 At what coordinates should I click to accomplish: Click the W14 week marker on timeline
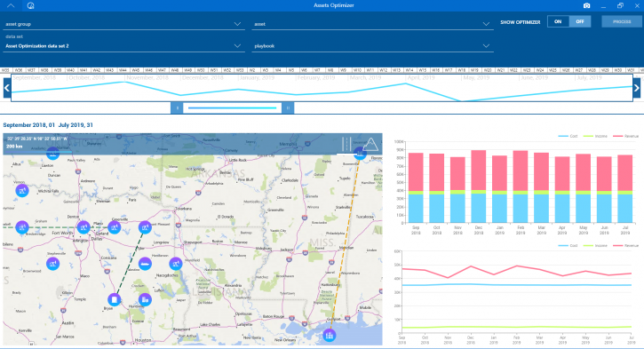click(409, 70)
